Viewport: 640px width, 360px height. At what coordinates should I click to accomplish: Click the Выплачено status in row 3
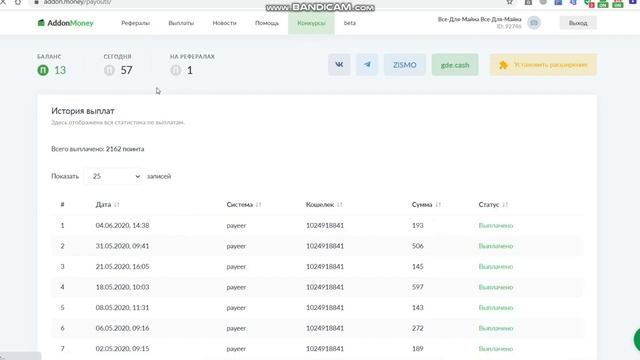coord(496,267)
